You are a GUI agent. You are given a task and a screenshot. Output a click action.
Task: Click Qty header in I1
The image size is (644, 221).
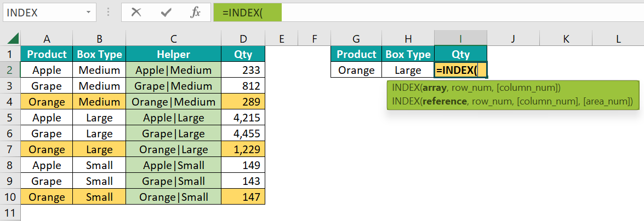461,54
